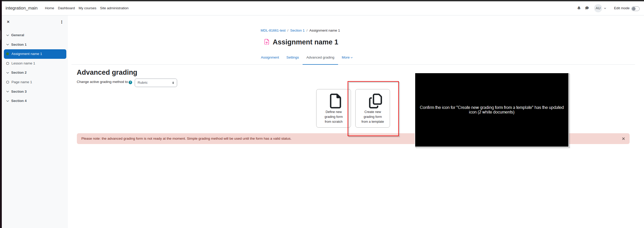644x228 pixels.
Task: Open Lesson name 1 in course index
Action: pos(23,63)
